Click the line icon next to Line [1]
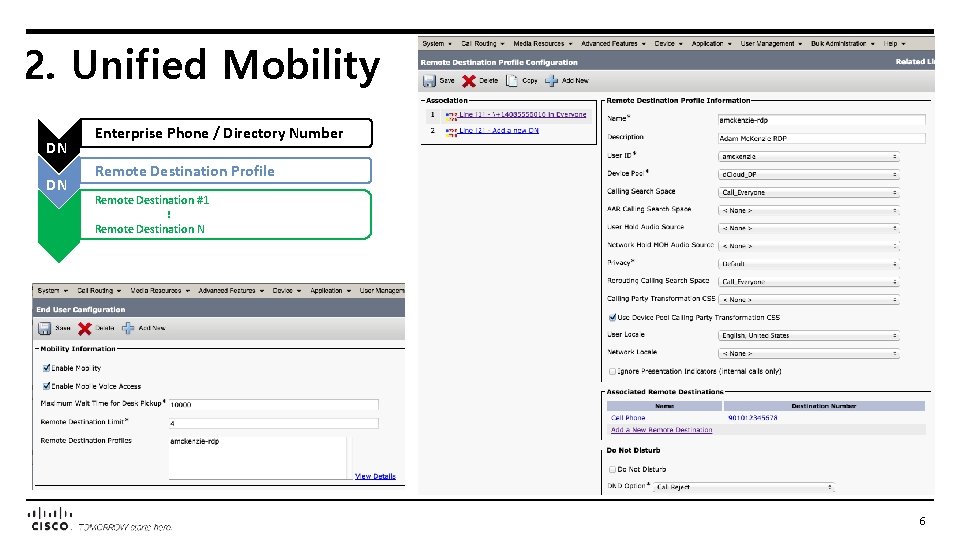The height and width of the screenshot is (540, 960). 451,115
